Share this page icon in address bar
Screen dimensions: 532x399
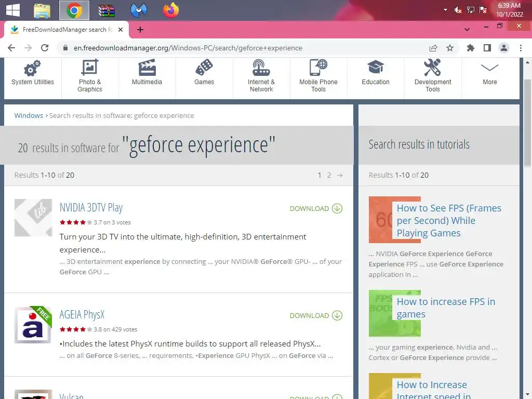[433, 48]
